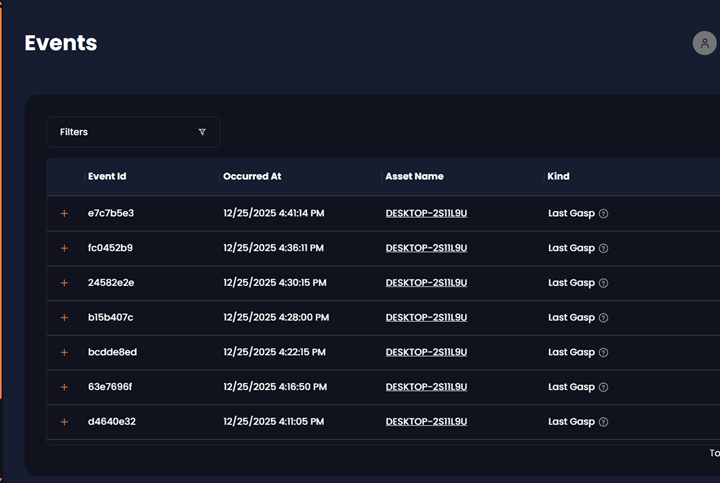Open the user profile avatar icon
The width and height of the screenshot is (720, 483).
click(x=704, y=43)
